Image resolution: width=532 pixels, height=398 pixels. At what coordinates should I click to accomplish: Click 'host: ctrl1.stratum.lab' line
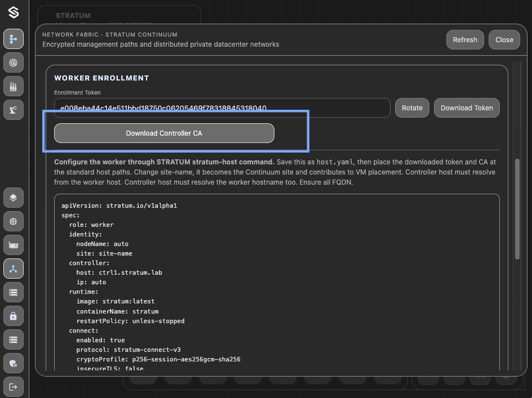click(x=119, y=272)
